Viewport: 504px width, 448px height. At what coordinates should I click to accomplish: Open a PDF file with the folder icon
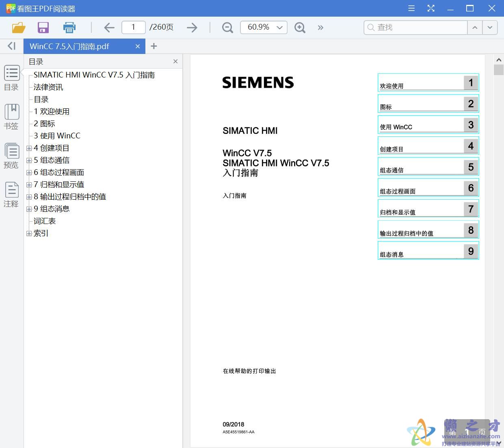point(19,28)
